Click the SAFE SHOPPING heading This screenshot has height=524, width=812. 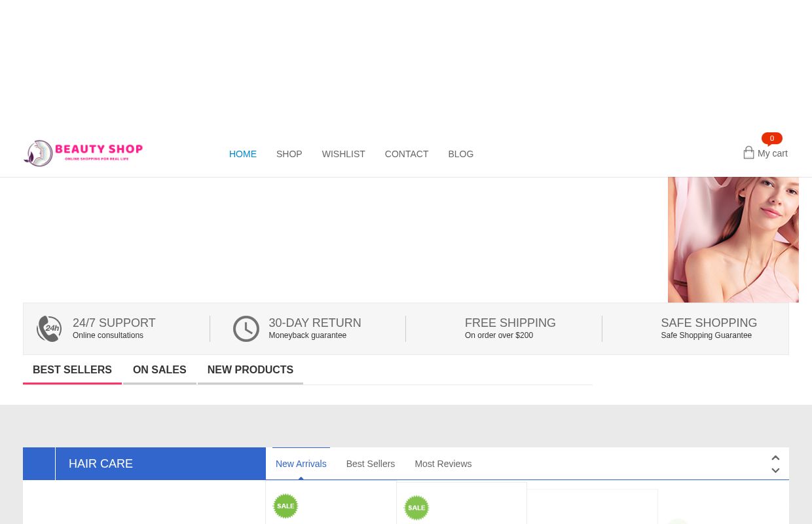pos(709,323)
